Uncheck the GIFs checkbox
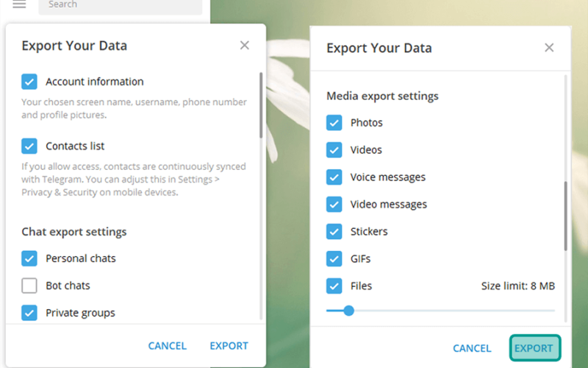Screen dimensions: 588x368 pos(334,259)
